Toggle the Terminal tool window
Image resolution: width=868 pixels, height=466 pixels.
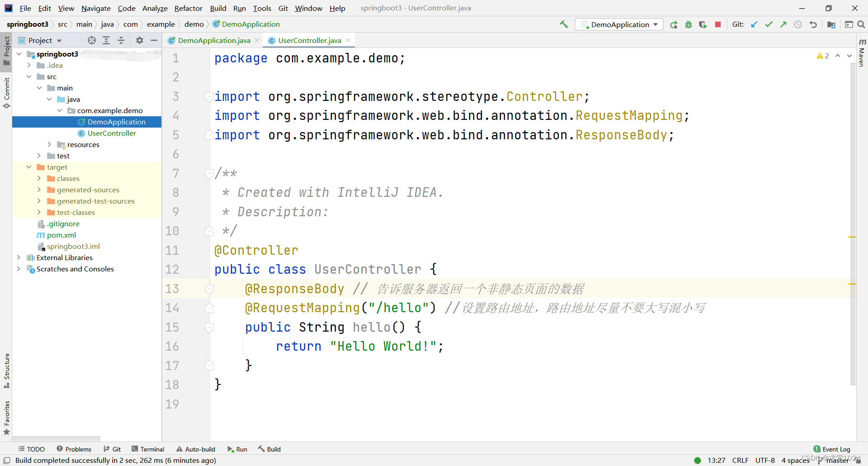click(x=148, y=449)
